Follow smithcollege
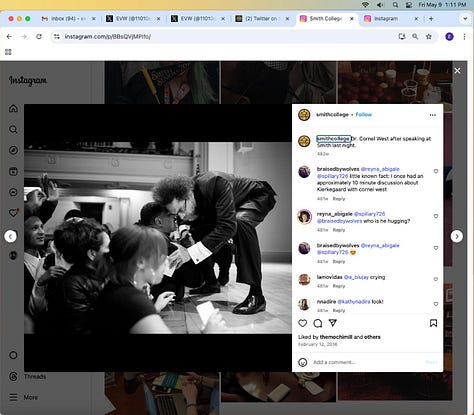Viewport: 474px width, 415px height. [x=364, y=114]
